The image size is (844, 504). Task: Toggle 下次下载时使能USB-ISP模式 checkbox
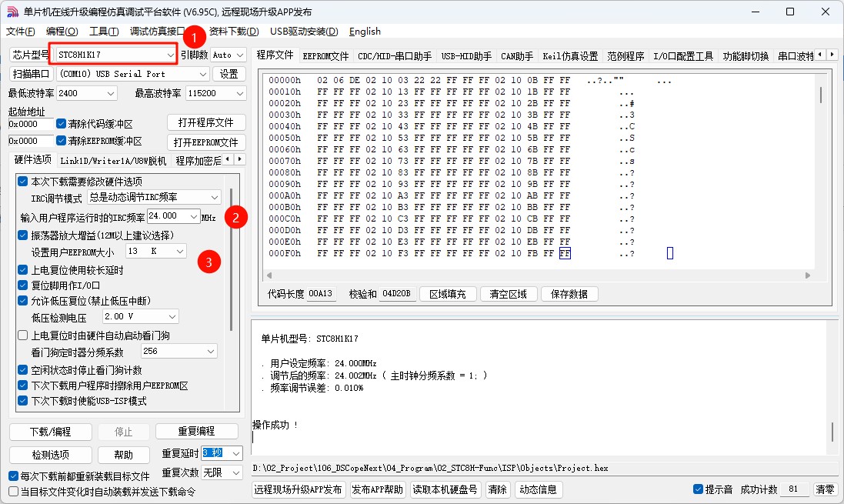point(22,401)
